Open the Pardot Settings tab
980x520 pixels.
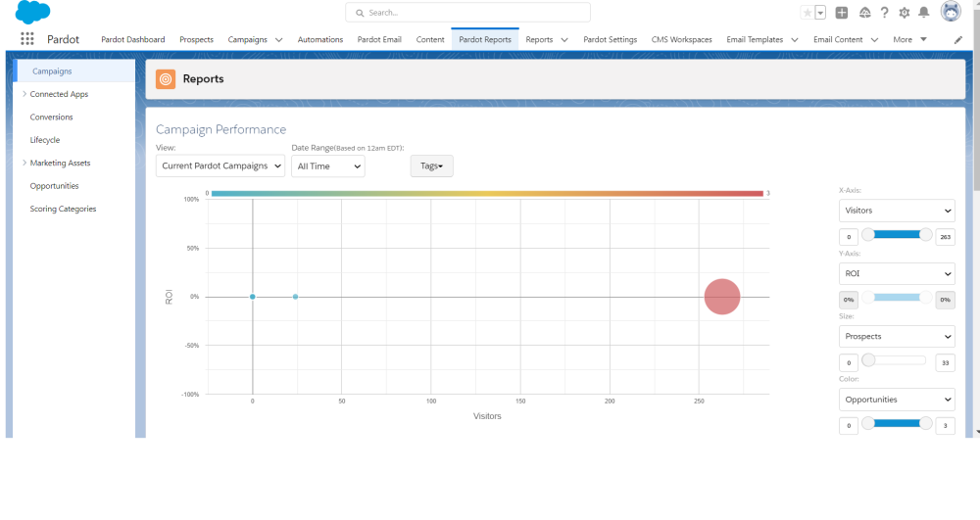(x=610, y=39)
